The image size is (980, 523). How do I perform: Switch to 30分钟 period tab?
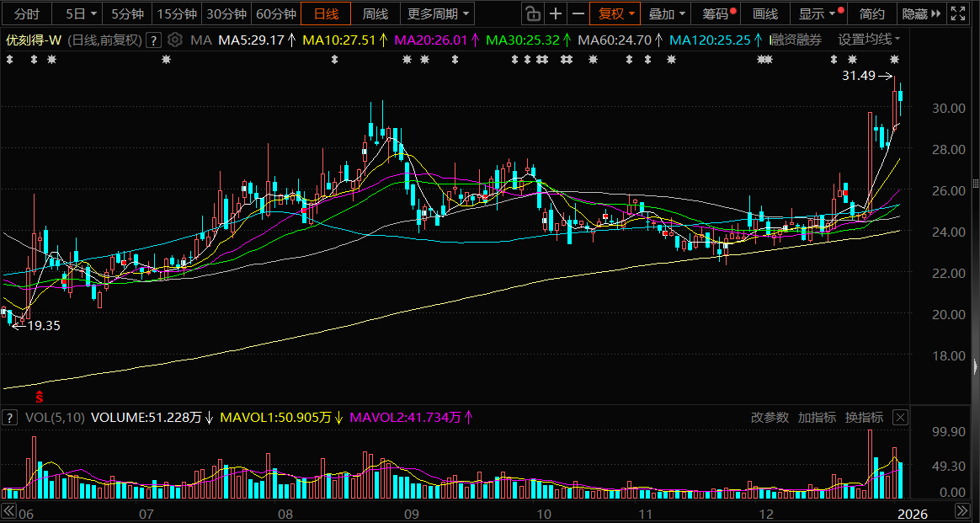coord(227,13)
